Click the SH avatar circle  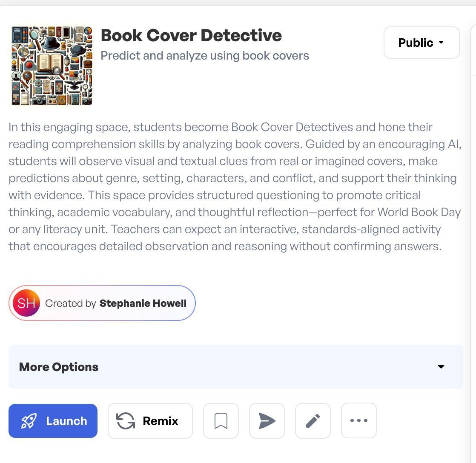coord(26,303)
